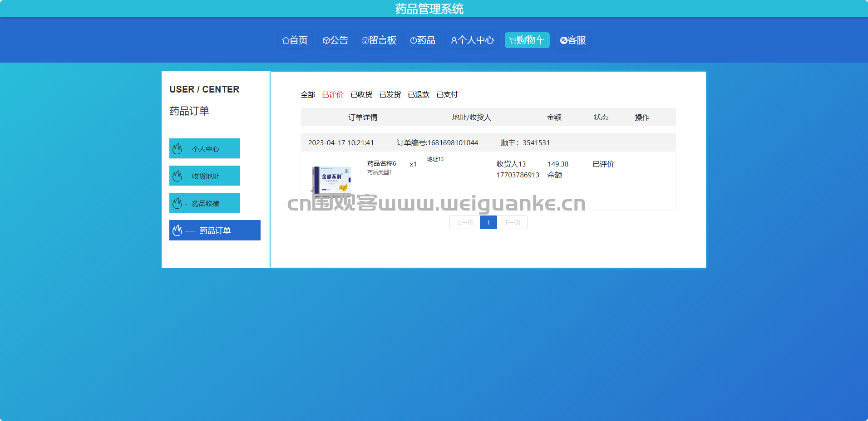The height and width of the screenshot is (421, 868).
Task: Browse the 药品 medicines page
Action: pos(423,40)
